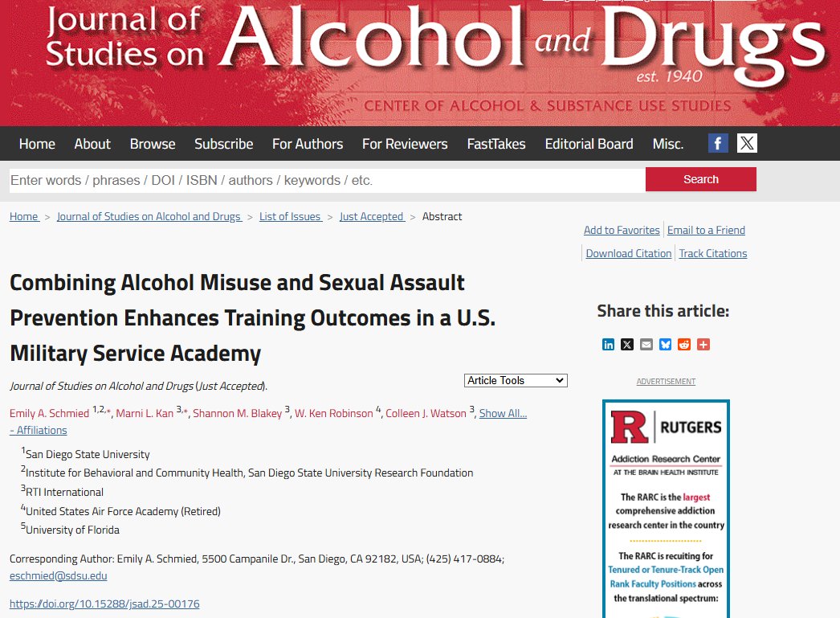Share the article via email
840x618 pixels.
click(x=646, y=344)
